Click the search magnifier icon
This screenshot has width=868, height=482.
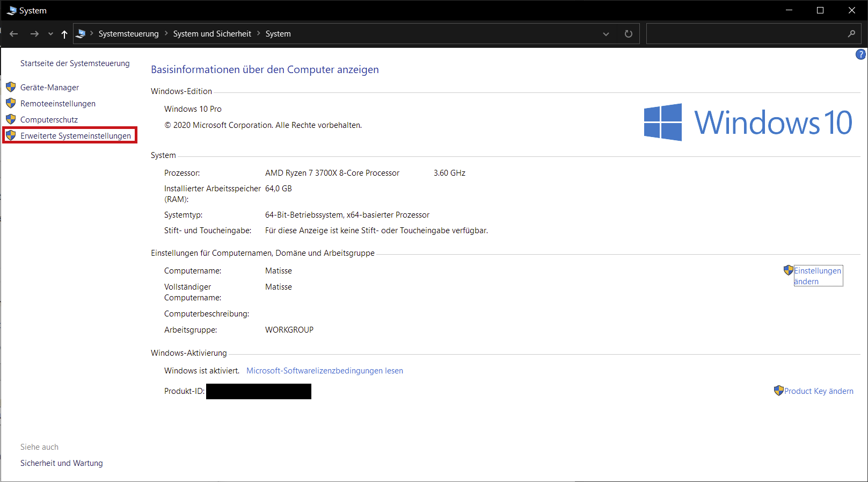tap(851, 34)
